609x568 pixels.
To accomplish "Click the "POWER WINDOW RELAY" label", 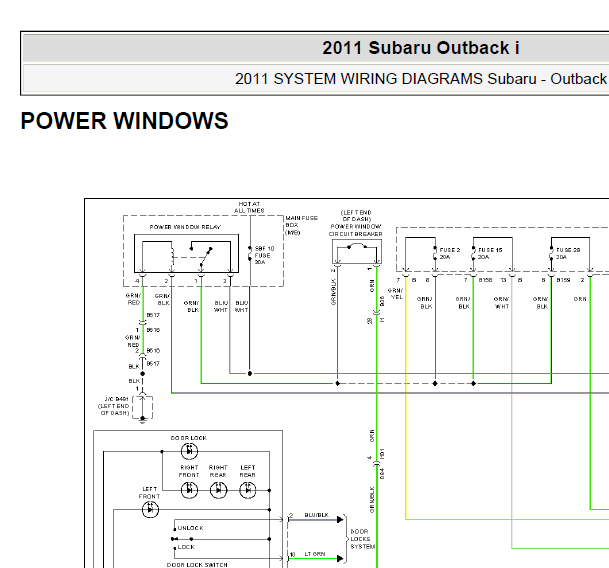I will (x=185, y=227).
